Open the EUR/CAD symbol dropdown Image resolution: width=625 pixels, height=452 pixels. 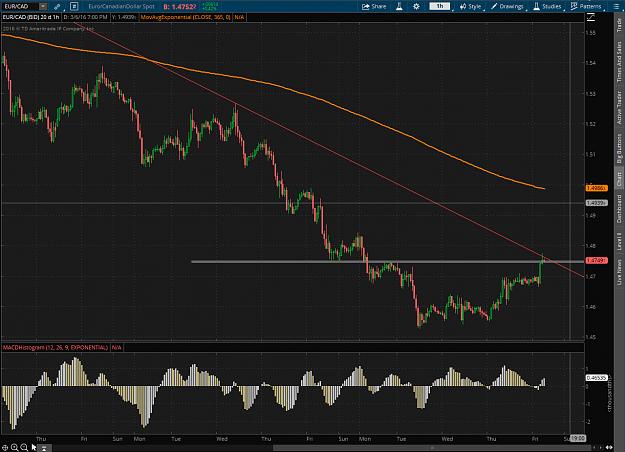click(x=43, y=6)
